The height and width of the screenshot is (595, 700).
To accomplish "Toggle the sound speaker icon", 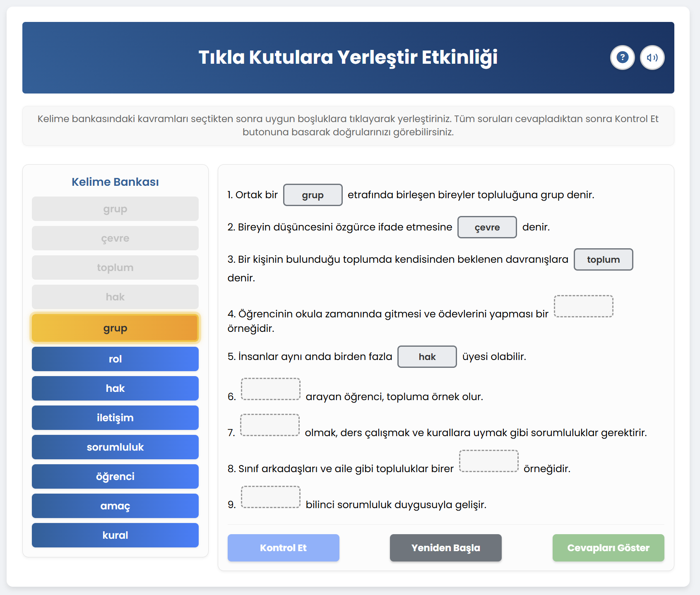I will click(652, 58).
